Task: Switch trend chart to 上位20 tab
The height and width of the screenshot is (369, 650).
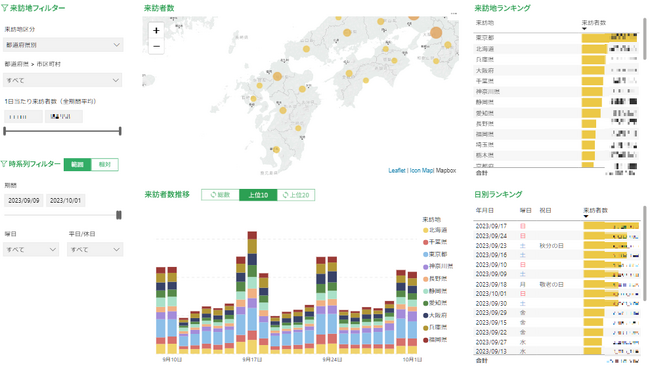Action: click(296, 195)
